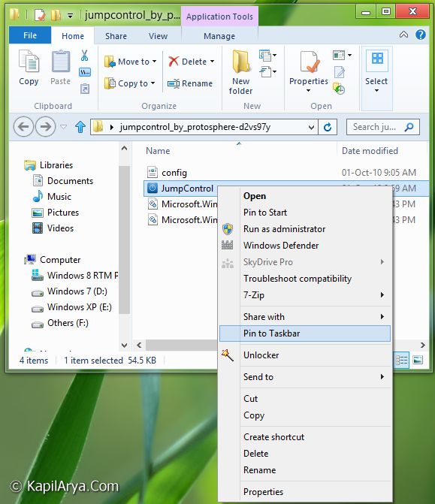Click the Back navigation arrow
435x504 pixels.
[x=23, y=127]
